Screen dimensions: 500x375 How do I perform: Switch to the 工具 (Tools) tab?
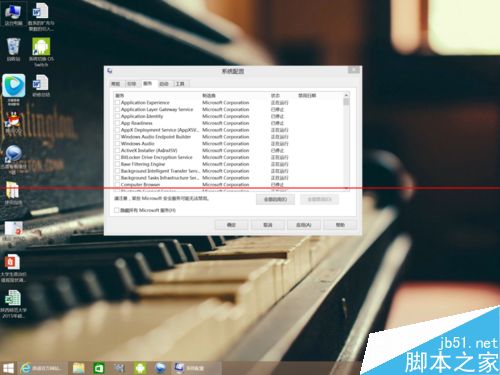[x=180, y=84]
